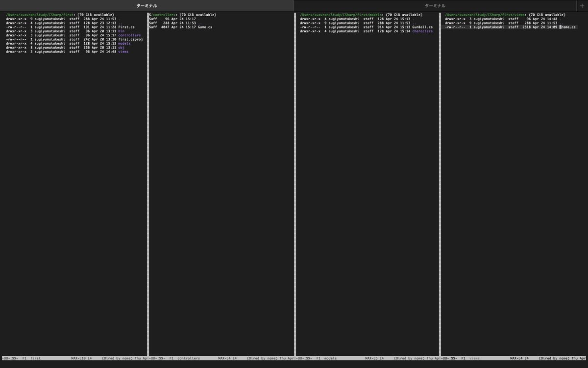Click '(Dired by name)' in first pane mode line
The height and width of the screenshot is (368, 588).
point(117,358)
